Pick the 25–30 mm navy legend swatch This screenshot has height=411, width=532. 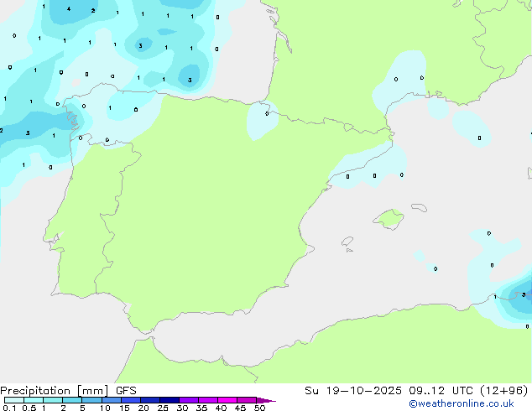pos(170,400)
